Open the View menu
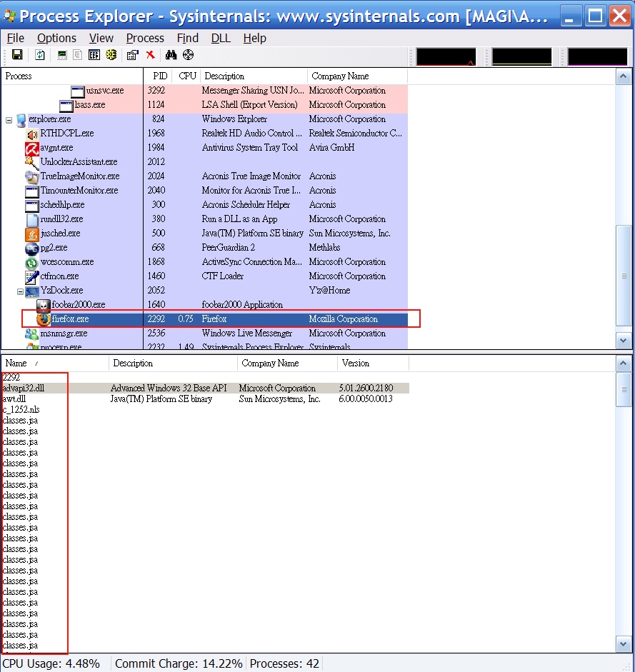The image size is (635, 672). pyautogui.click(x=101, y=38)
